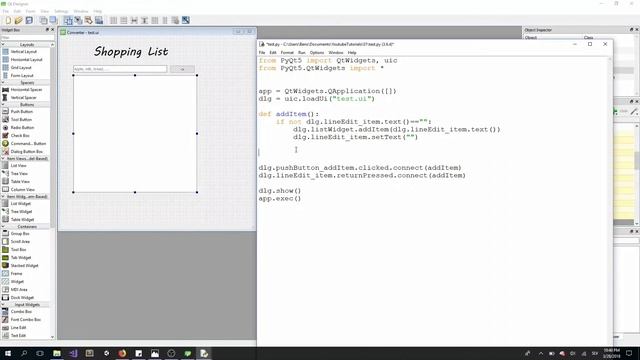Image resolution: width=640 pixels, height=360 pixels.
Task: Open the Windows Start menu
Action: (x=8, y=353)
